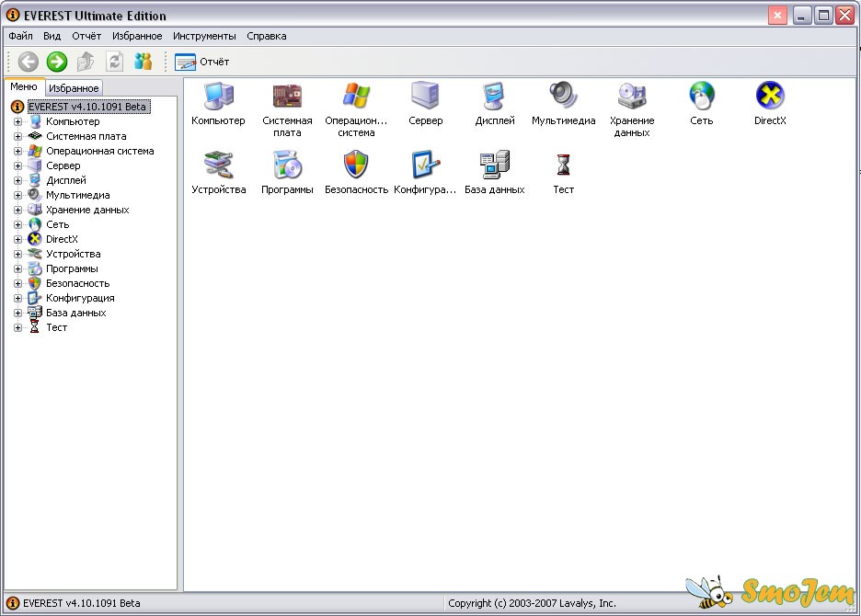Screen dimensions: 861x616
Task: Switch to the Избранное tab in the sidebar
Action: 74,88
